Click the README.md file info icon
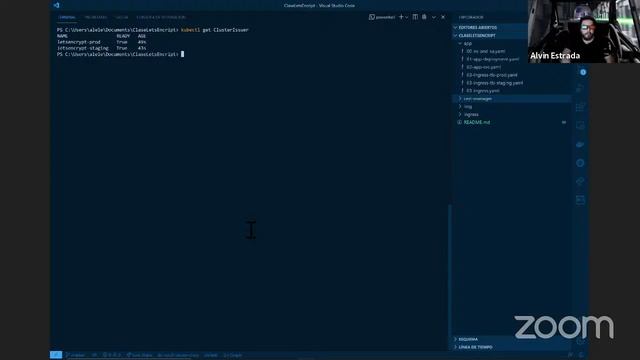 coord(460,122)
